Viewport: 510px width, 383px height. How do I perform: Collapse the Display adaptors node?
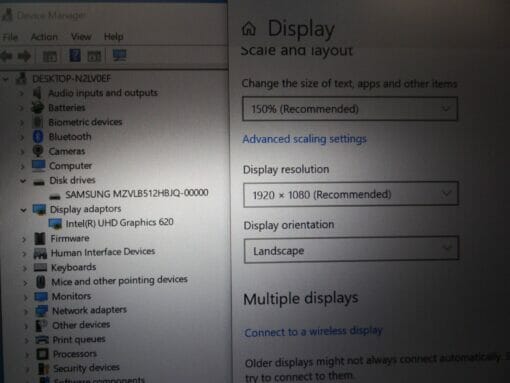(x=23, y=210)
